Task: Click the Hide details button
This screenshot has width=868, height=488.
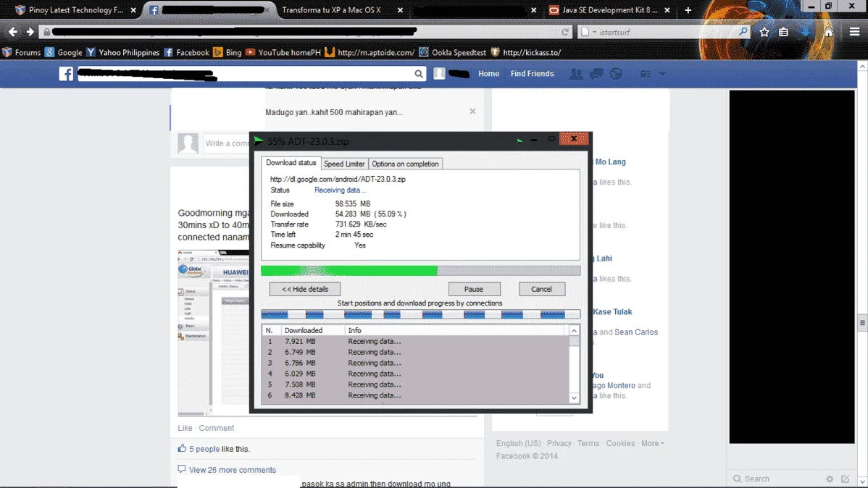Action: 304,289
